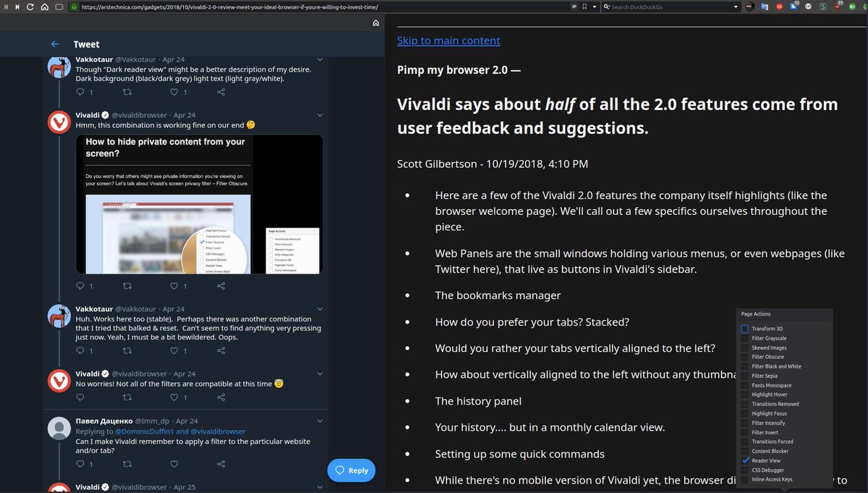
Task: Enable the Filter Grayscale page action
Action: (x=745, y=337)
